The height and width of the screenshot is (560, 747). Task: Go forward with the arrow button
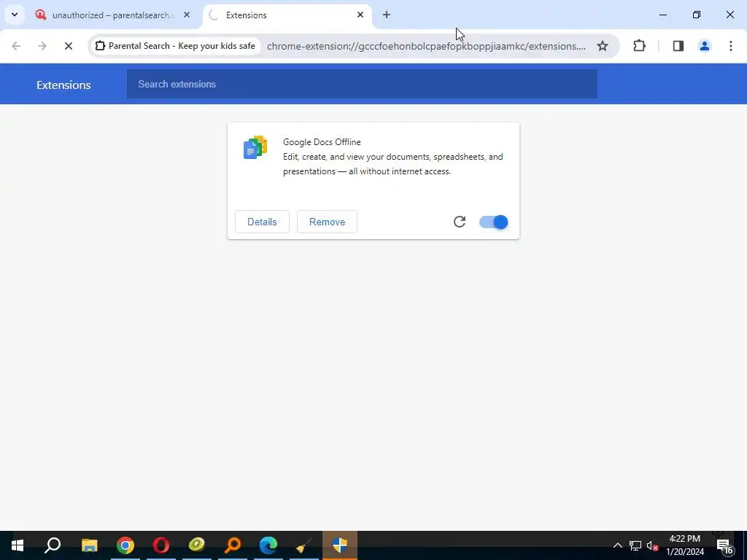[42, 46]
